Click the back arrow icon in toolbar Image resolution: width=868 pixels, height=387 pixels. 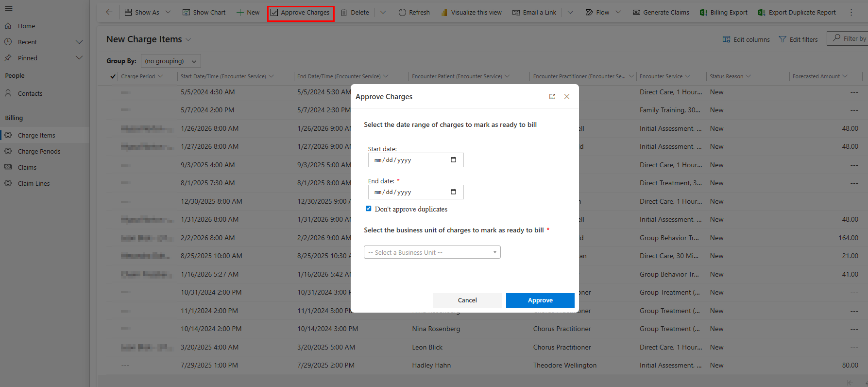[109, 12]
